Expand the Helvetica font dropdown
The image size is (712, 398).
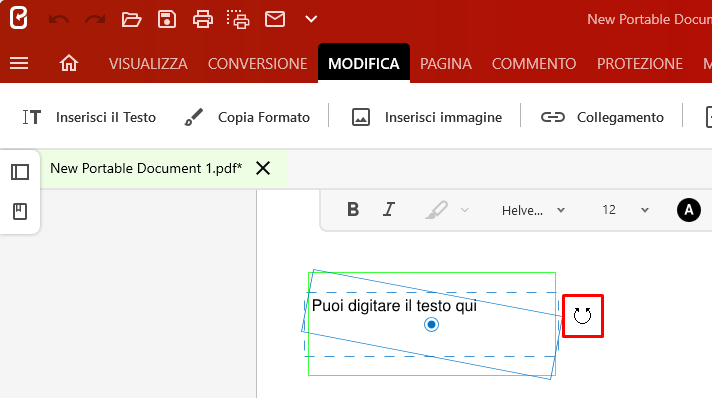(x=533, y=210)
